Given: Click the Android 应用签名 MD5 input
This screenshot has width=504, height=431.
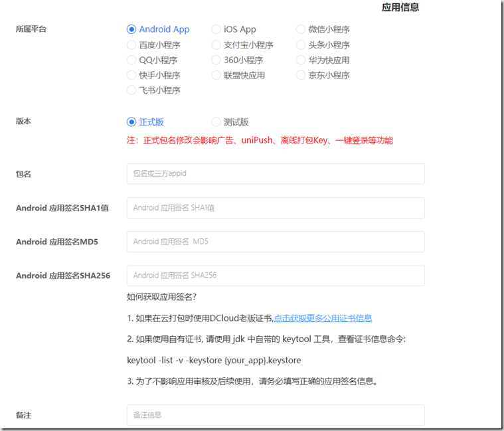Looking at the screenshot, I should [275, 242].
